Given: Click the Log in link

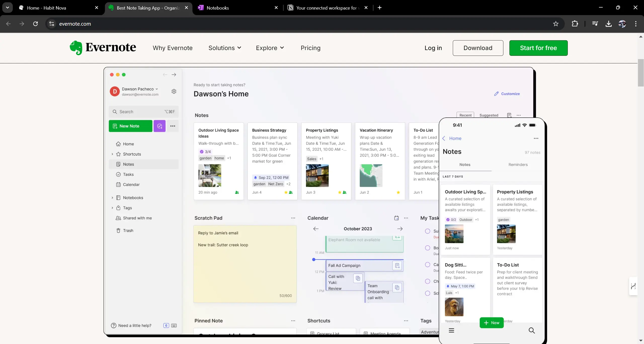Looking at the screenshot, I should coord(433,48).
